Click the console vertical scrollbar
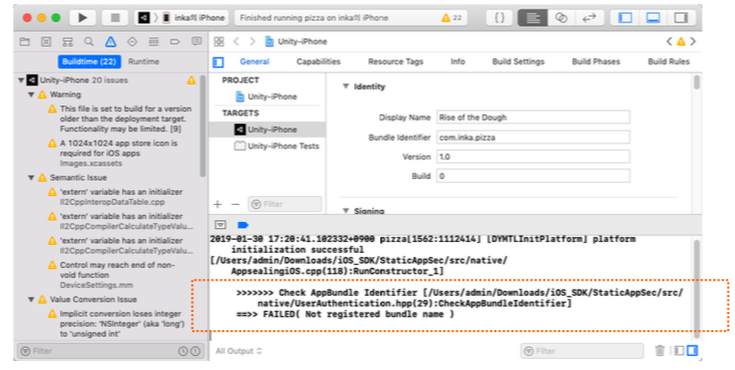 (697, 287)
